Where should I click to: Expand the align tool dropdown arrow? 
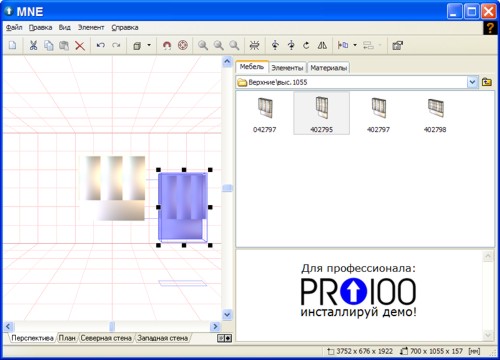355,45
